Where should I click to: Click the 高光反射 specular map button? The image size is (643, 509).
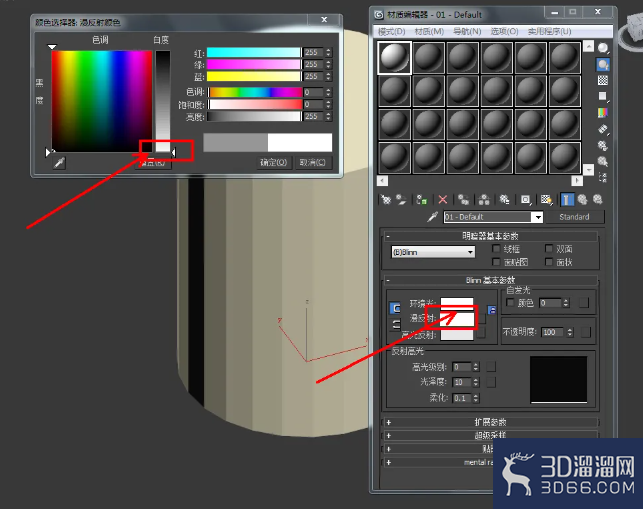(x=481, y=333)
